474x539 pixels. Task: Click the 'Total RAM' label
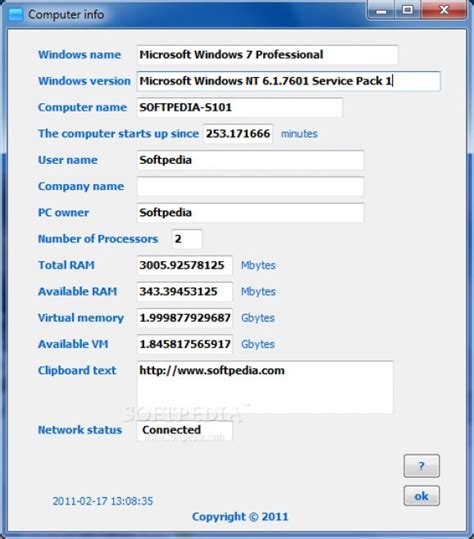coord(66,265)
